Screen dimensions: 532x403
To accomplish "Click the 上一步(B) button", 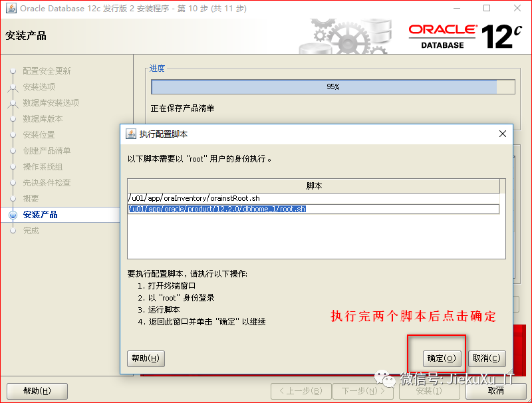I will (x=301, y=391).
